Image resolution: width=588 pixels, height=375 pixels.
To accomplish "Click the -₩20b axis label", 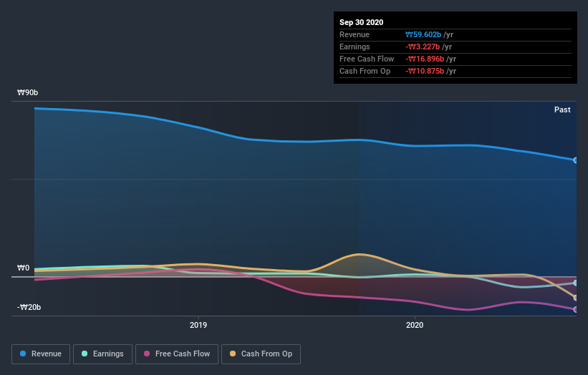I will pos(29,307).
